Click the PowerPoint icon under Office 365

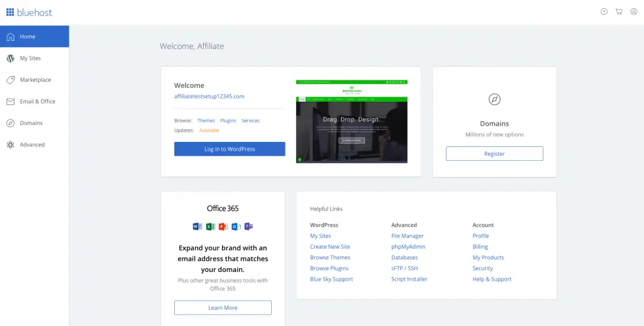223,226
